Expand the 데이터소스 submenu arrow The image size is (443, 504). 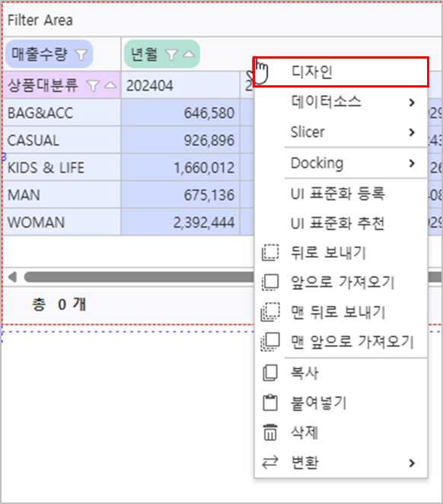coord(412,103)
